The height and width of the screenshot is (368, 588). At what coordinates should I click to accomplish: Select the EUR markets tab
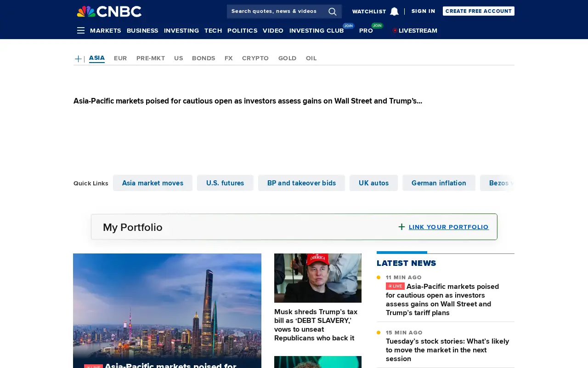(120, 58)
